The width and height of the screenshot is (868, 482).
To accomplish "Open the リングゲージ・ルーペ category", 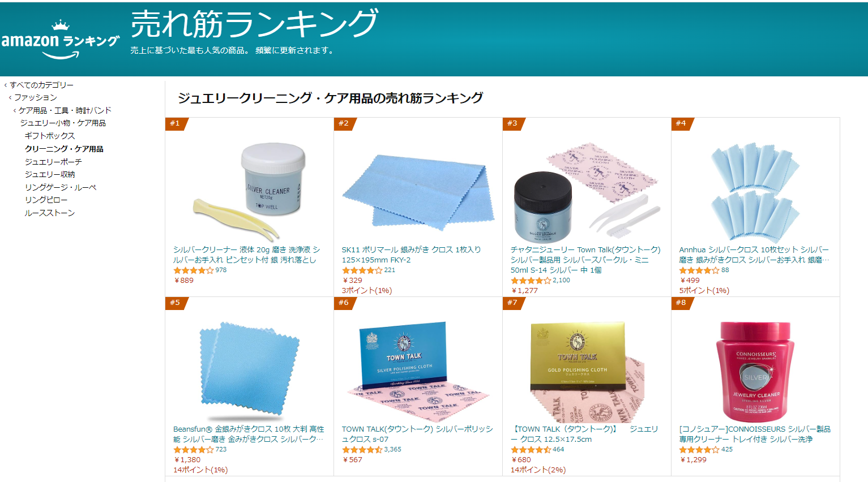I will coord(61,187).
